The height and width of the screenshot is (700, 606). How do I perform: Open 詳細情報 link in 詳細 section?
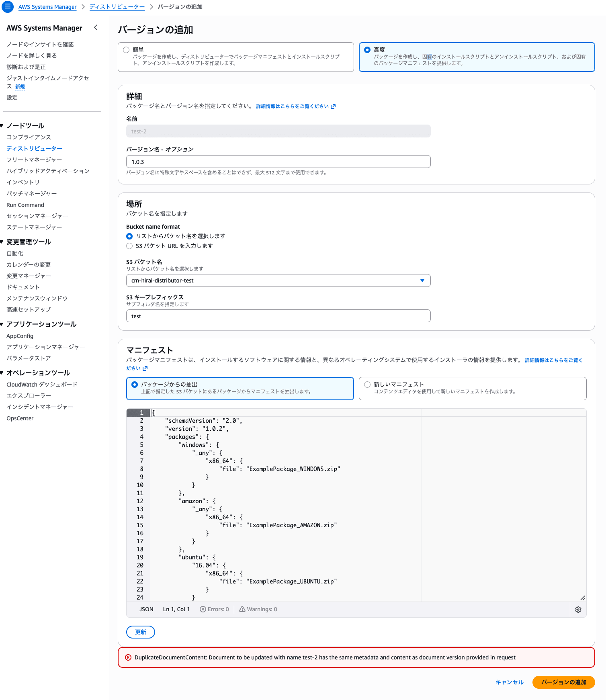coord(296,106)
